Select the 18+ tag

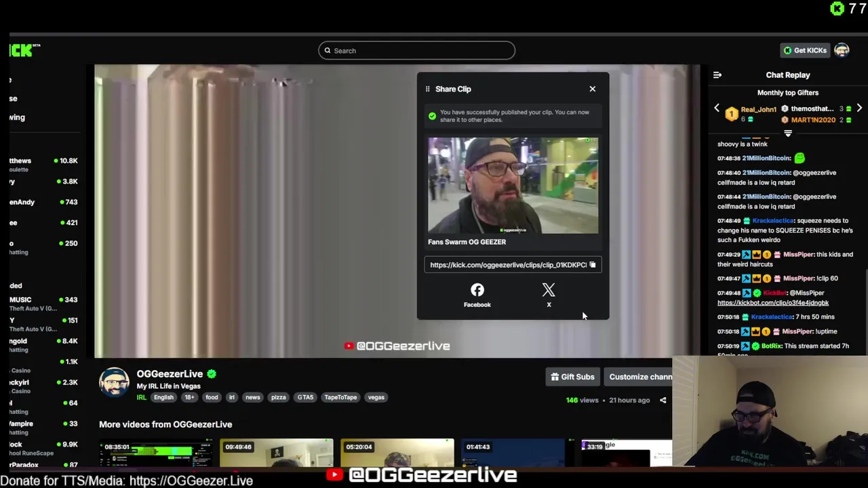click(189, 397)
